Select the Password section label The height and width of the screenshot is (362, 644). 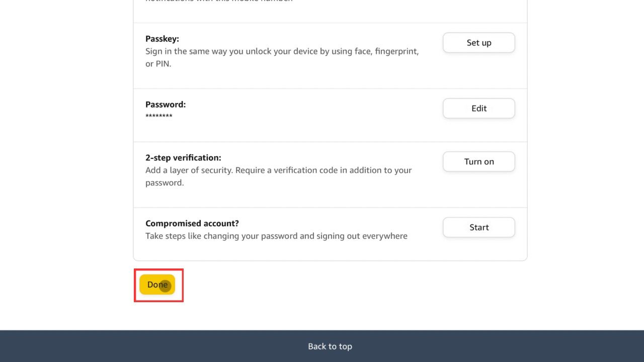pyautogui.click(x=165, y=104)
